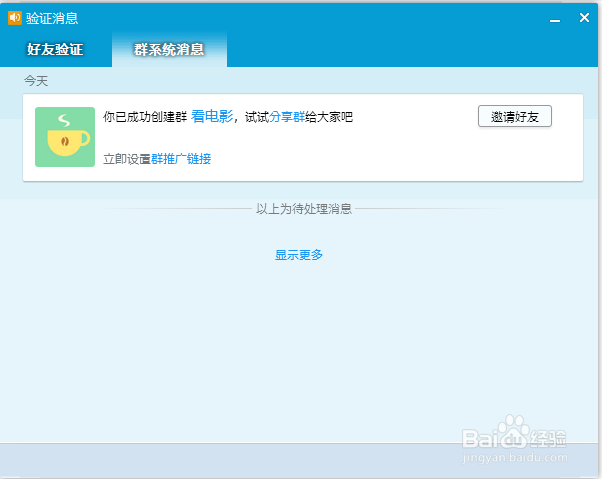Screen dimensions: 602x479
Task: Click the 立即设置 text in the message
Action: (127, 159)
